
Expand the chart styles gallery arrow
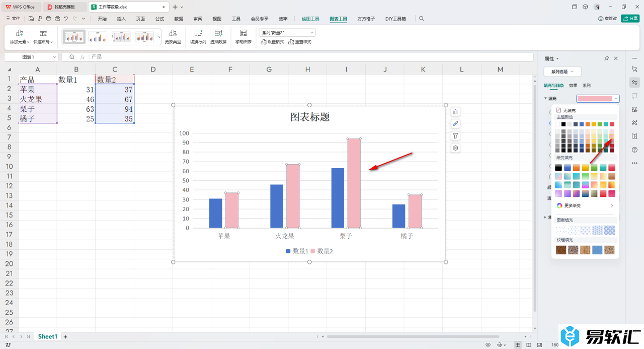coord(159,37)
